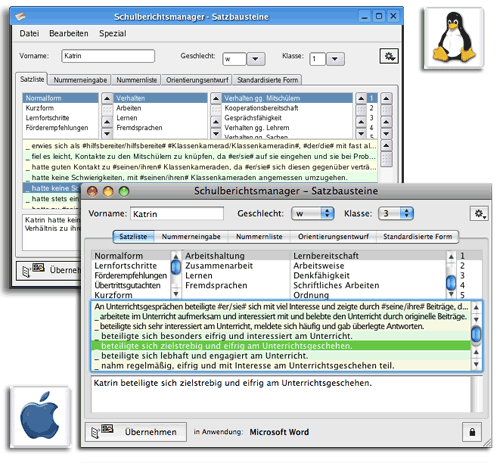Switch to Nummerneingabe tab in Mac window
The height and width of the screenshot is (463, 500).
[191, 237]
